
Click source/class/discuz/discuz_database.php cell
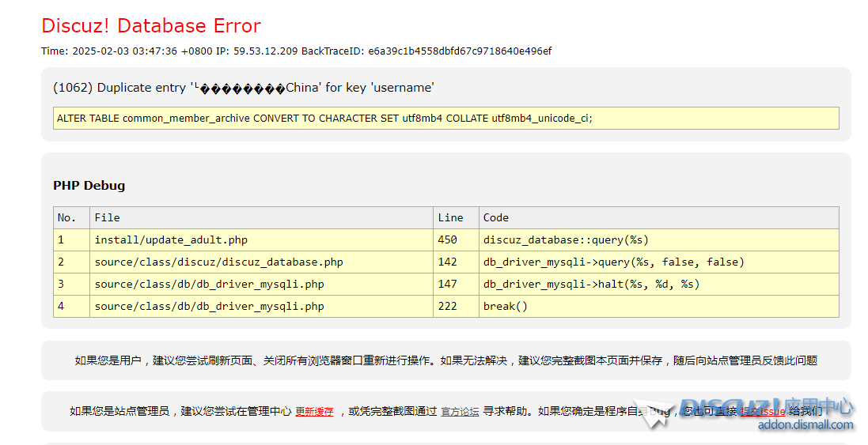(x=261, y=262)
